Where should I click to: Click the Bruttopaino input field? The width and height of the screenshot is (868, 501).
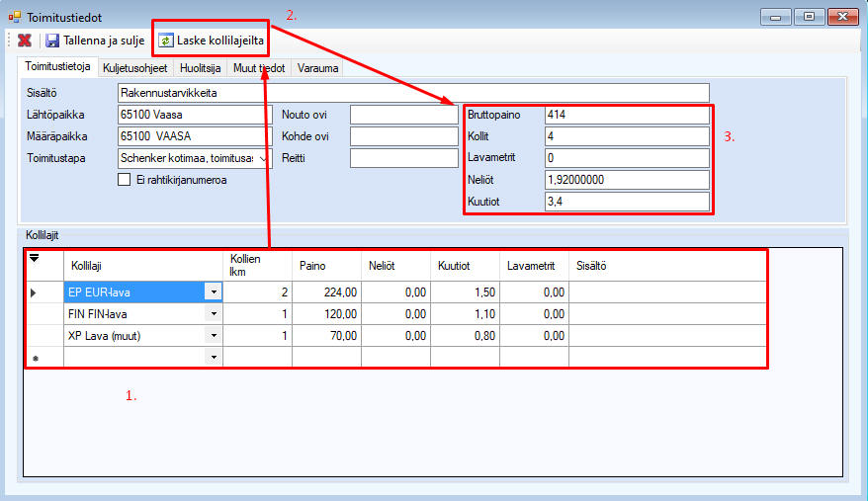(626, 115)
